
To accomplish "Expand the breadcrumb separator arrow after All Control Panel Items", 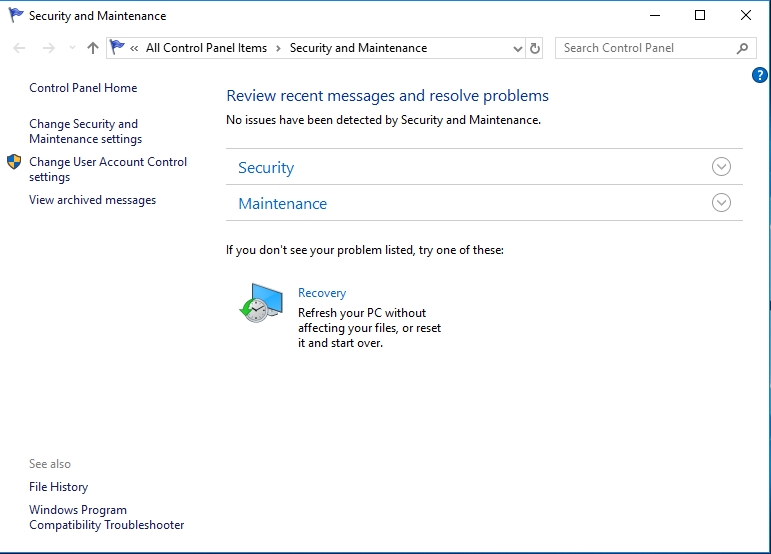I will tap(278, 48).
